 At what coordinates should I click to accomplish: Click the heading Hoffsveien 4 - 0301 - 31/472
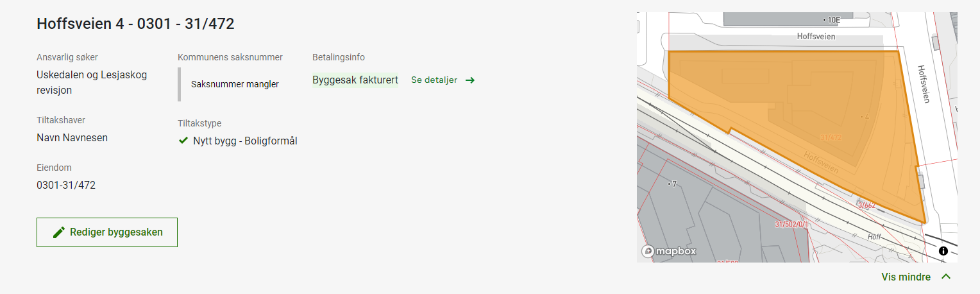[x=135, y=24]
